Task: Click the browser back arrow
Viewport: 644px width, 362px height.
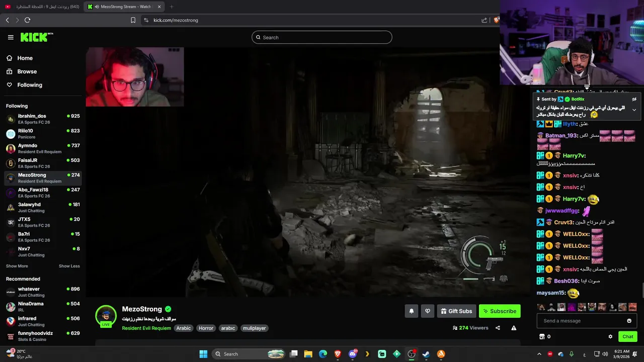Action: pyautogui.click(x=7, y=20)
